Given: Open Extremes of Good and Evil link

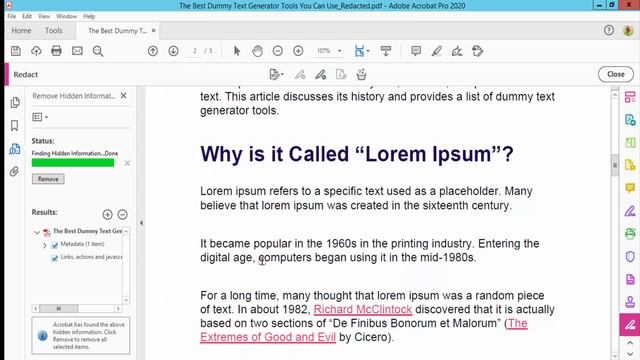Looking at the screenshot, I should pos(268,337).
